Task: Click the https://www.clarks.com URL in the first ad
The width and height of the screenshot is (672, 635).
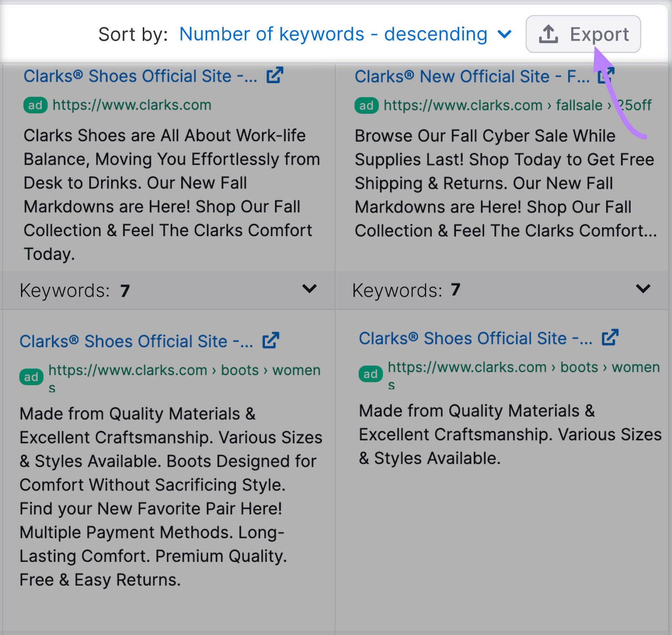Action: click(131, 105)
